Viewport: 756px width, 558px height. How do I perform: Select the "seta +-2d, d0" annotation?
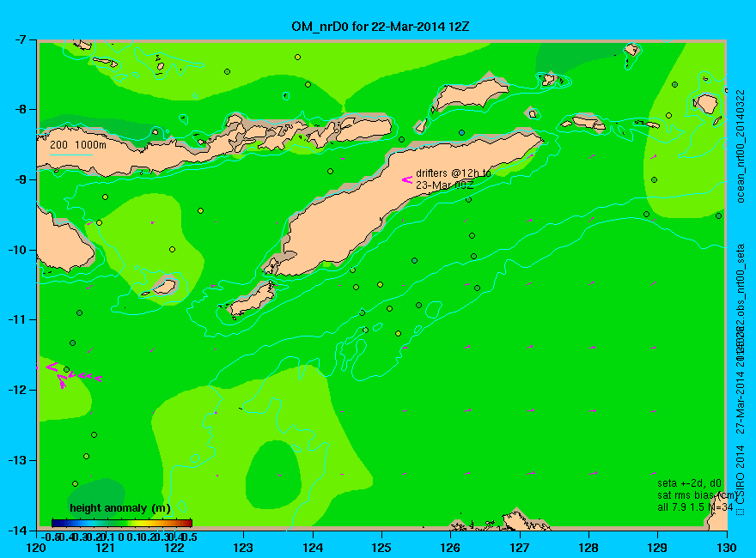[x=689, y=483]
